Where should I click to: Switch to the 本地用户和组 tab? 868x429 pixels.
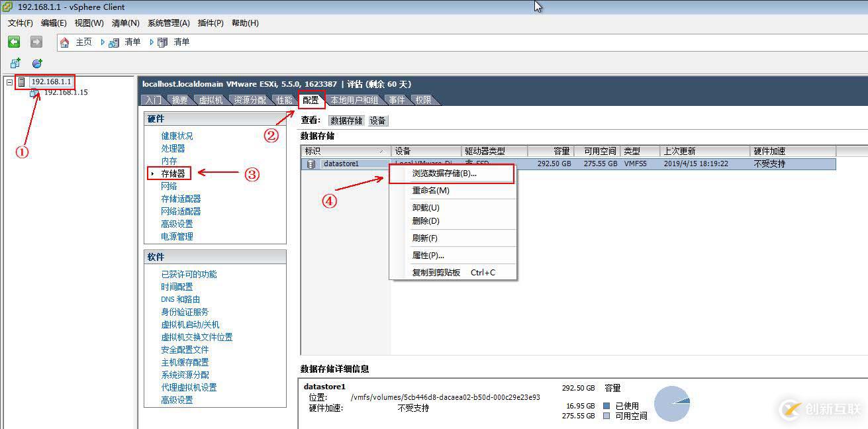point(354,100)
